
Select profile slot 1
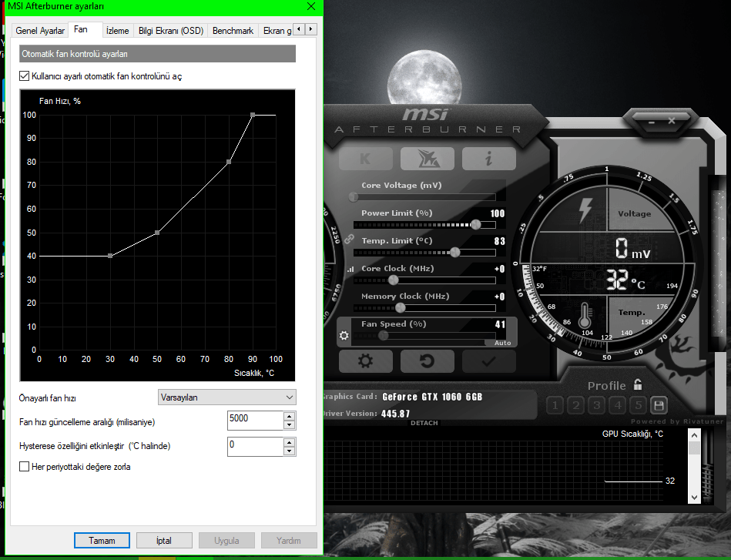(x=555, y=405)
